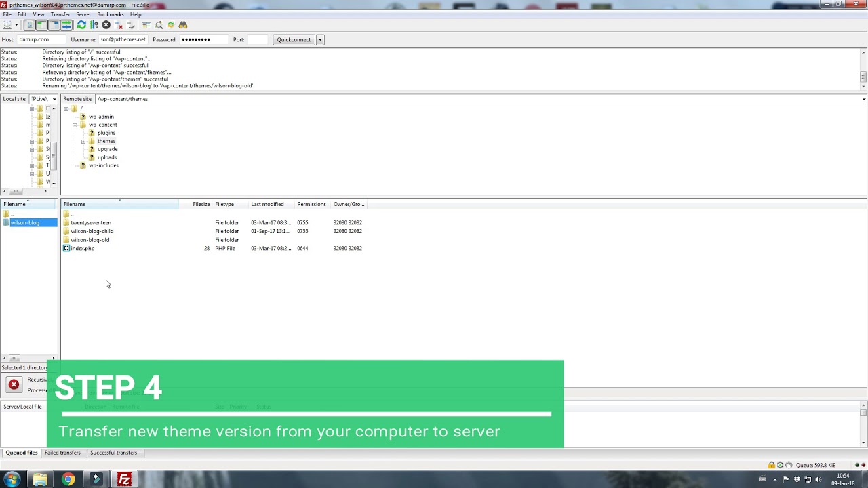Viewport: 868px width, 488px height.
Task: Open Chrome from the taskbar
Action: coord(68,479)
